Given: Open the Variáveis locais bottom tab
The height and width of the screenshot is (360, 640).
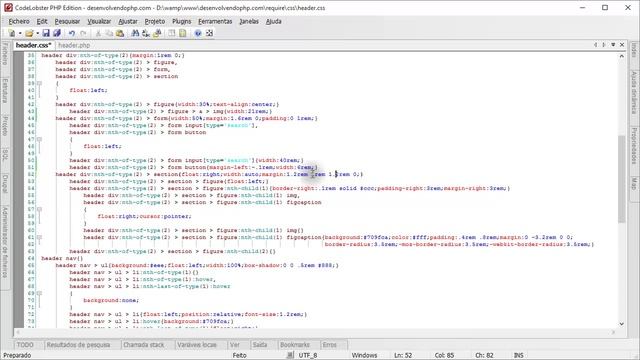Looking at the screenshot, I should click(x=197, y=345).
